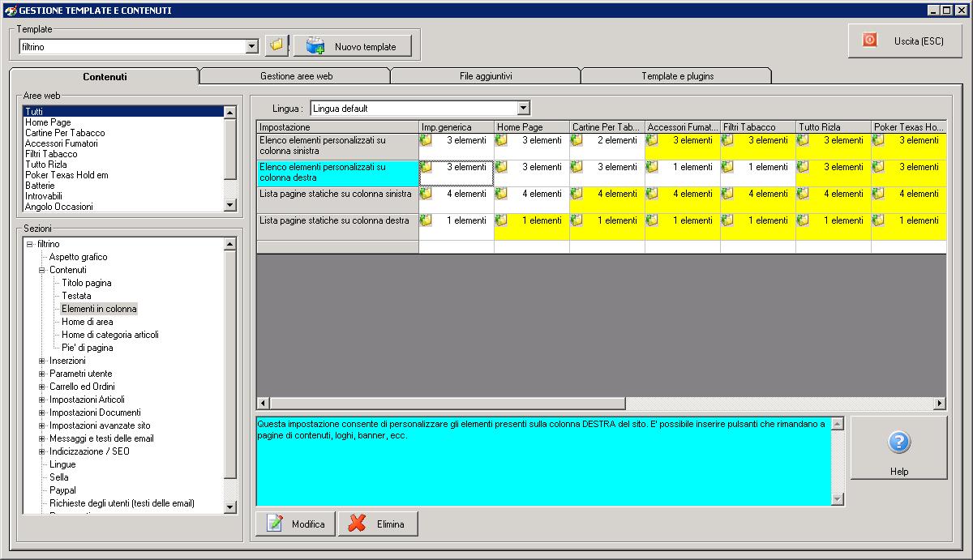
Task: Click icon in Accessori Fumat cell, pagine statiche destra row
Action: [652, 220]
